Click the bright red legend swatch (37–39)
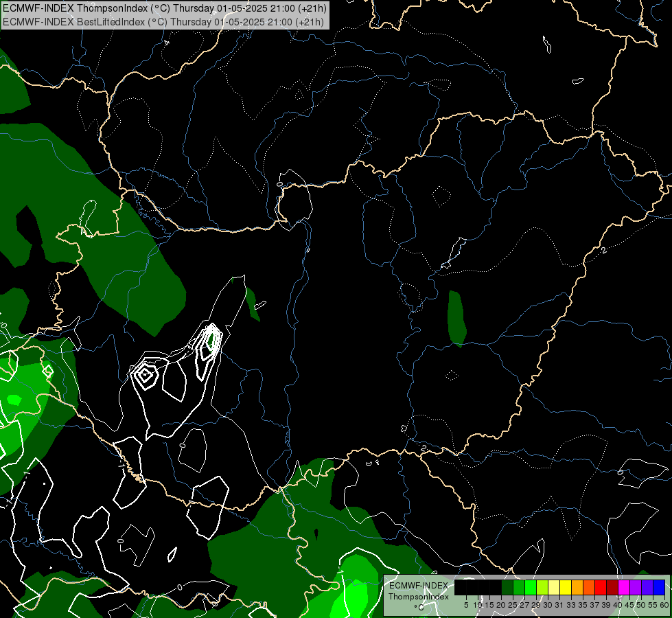Screen dimensions: 672x618 (x=601, y=587)
